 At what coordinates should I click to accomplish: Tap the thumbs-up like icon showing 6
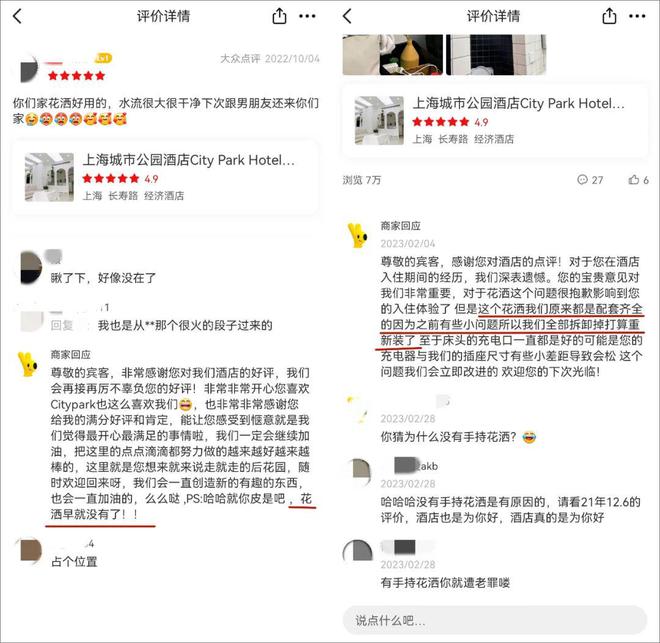coord(634,180)
